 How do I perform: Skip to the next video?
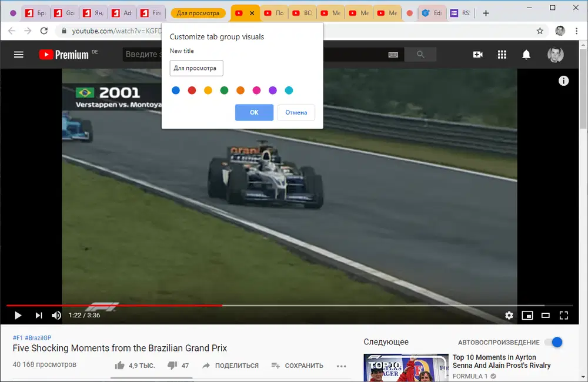(x=39, y=315)
